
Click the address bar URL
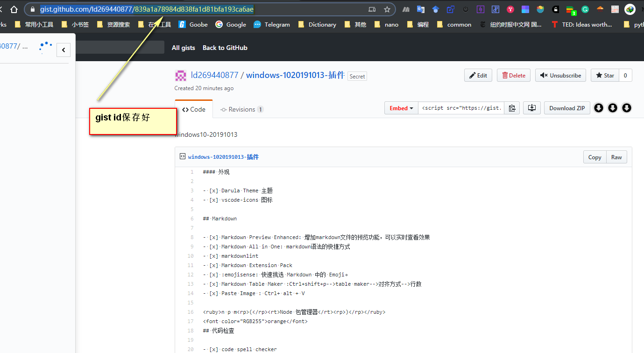coord(147,9)
